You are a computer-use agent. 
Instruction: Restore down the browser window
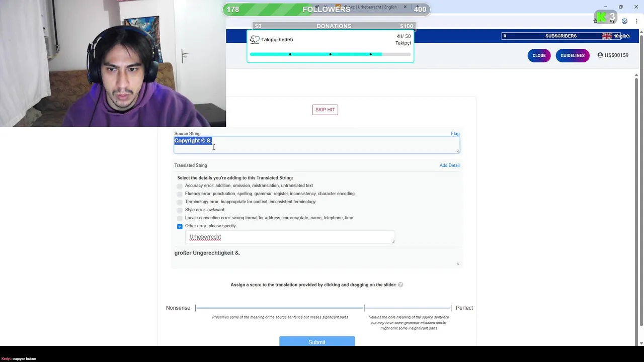pyautogui.click(x=621, y=7)
